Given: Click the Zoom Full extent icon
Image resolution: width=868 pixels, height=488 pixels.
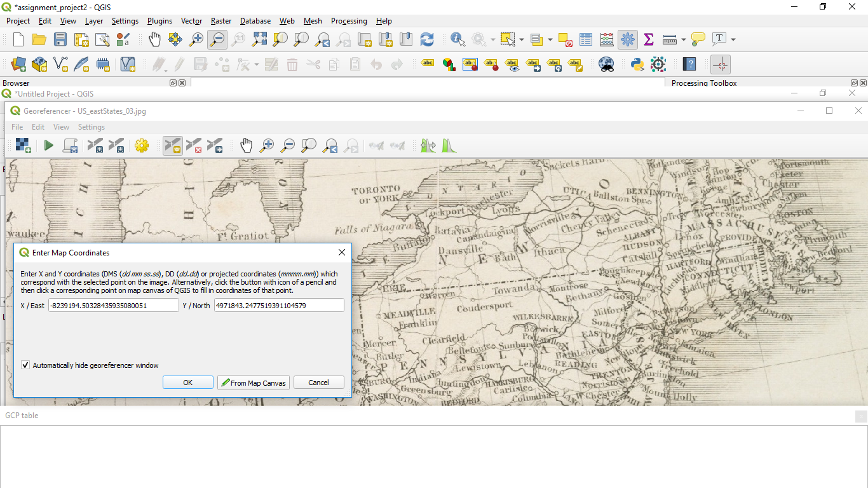Looking at the screenshot, I should point(259,39).
